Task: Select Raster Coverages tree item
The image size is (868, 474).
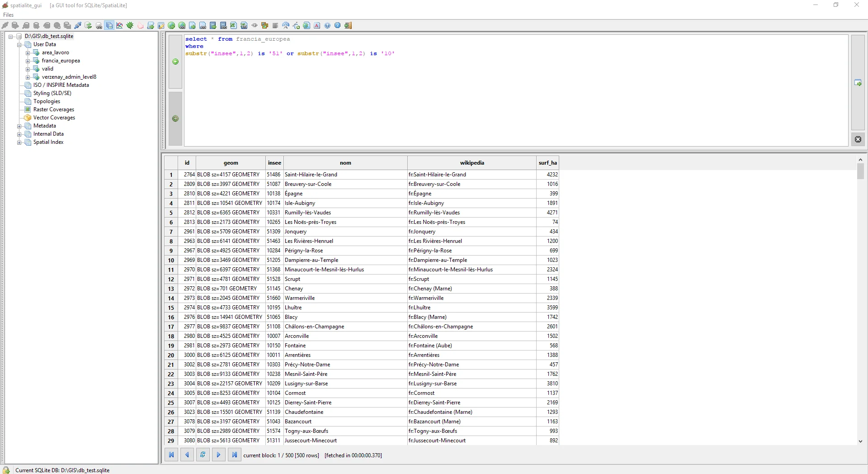Action: [x=54, y=109]
